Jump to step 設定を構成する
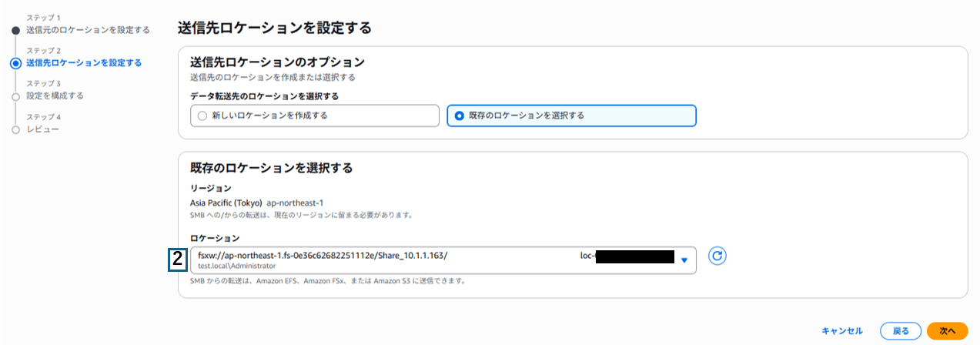 click(x=55, y=96)
